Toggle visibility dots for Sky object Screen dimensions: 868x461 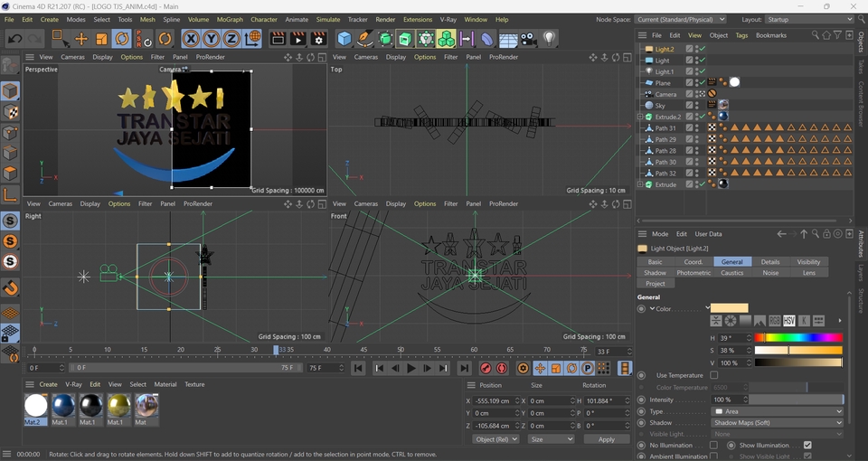point(697,105)
